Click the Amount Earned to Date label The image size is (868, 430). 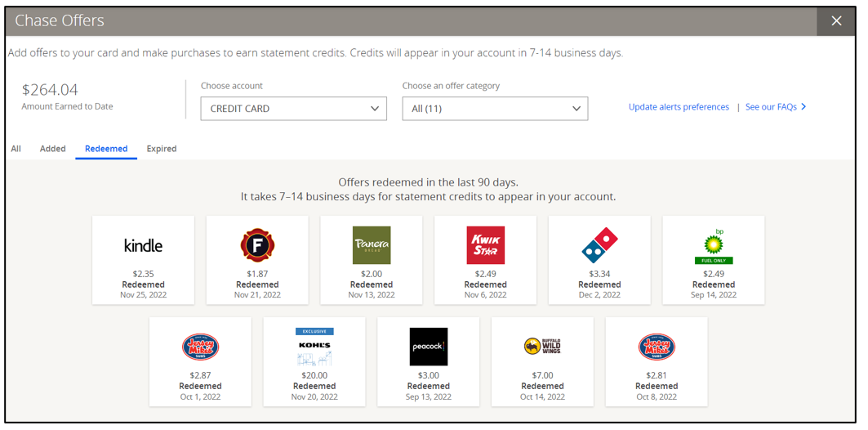[x=67, y=106]
